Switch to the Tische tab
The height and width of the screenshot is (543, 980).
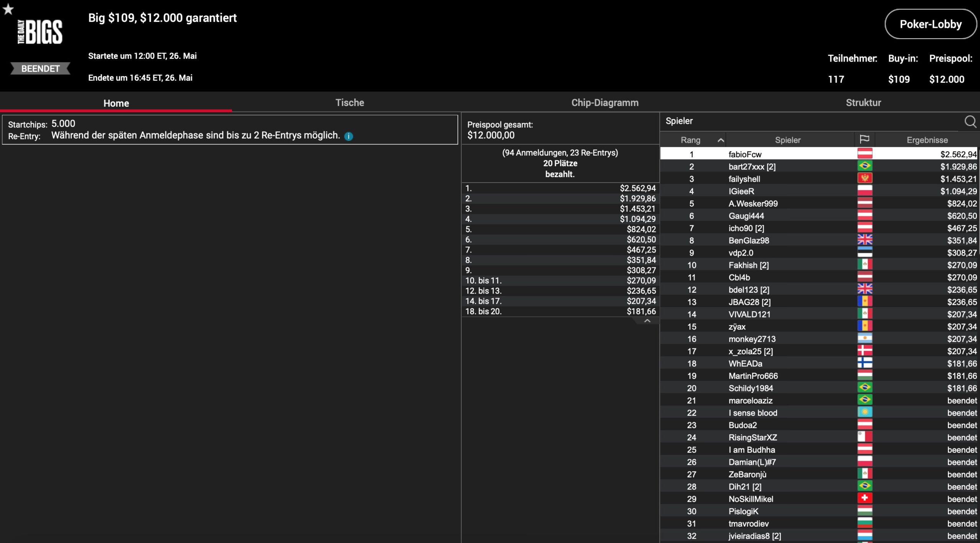350,103
